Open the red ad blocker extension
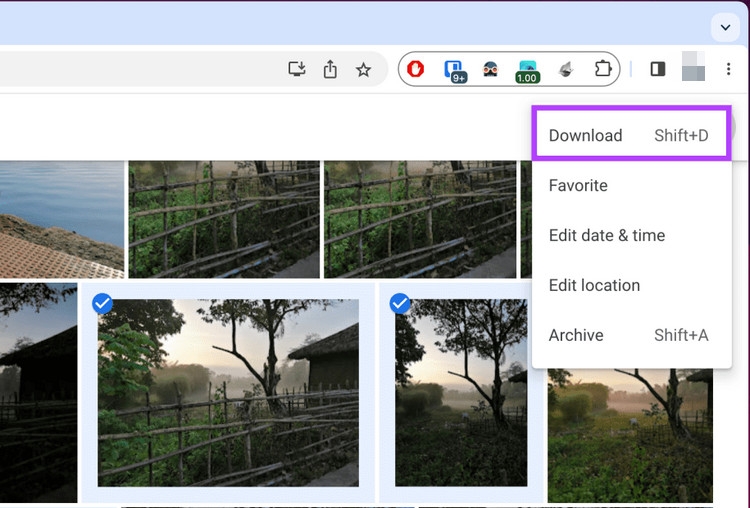Image resolution: width=750 pixels, height=508 pixels. point(415,69)
